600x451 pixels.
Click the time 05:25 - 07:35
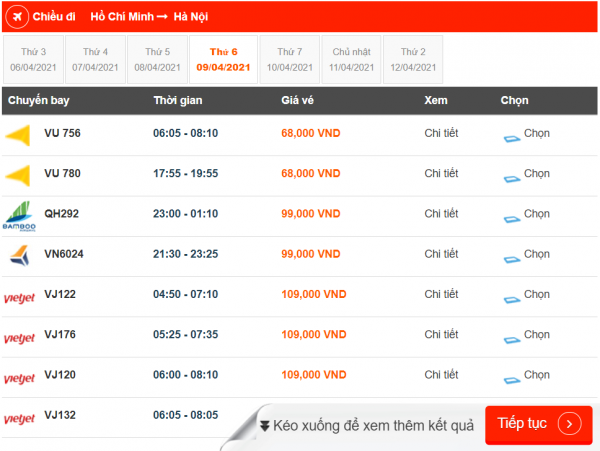click(186, 334)
